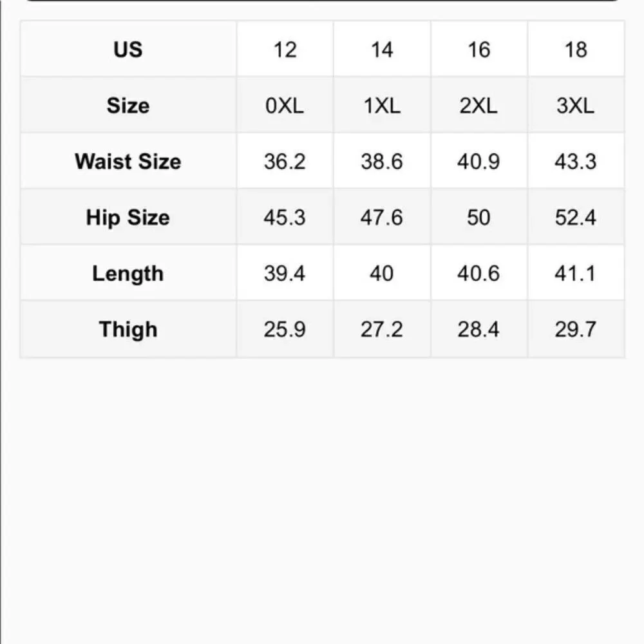Select waist value 43.3

coord(576,161)
